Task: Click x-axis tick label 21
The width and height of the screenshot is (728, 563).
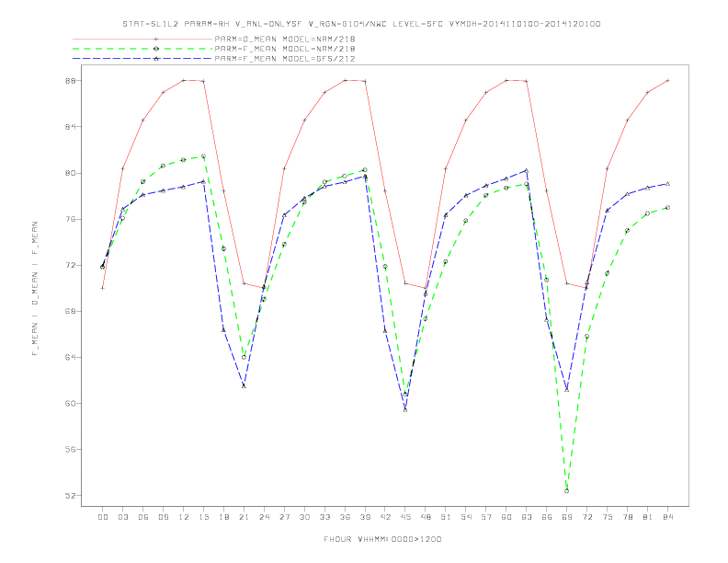Action: pyautogui.click(x=244, y=517)
